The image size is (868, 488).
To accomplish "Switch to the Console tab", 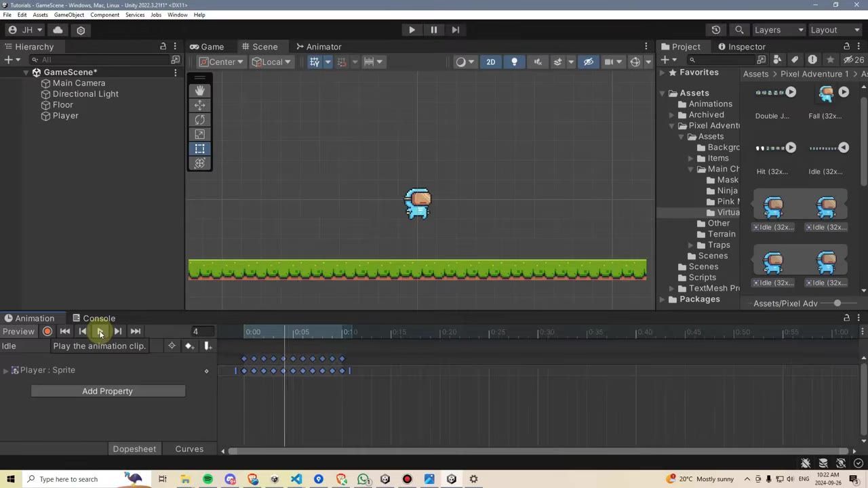I will pyautogui.click(x=94, y=319).
